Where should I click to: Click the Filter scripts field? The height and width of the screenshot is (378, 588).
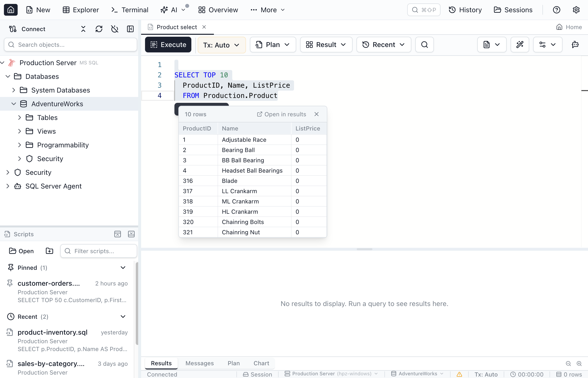pyautogui.click(x=99, y=251)
